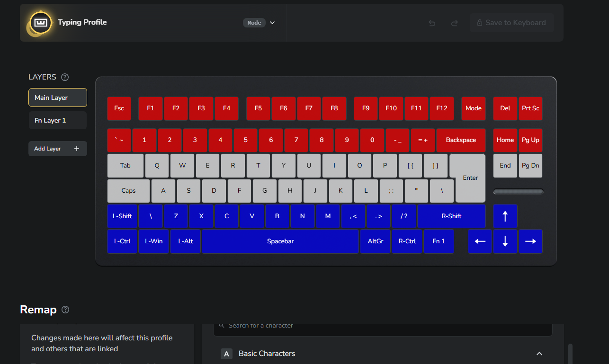This screenshot has width=609, height=364.
Task: Select the F12 key
Action: [x=442, y=108]
